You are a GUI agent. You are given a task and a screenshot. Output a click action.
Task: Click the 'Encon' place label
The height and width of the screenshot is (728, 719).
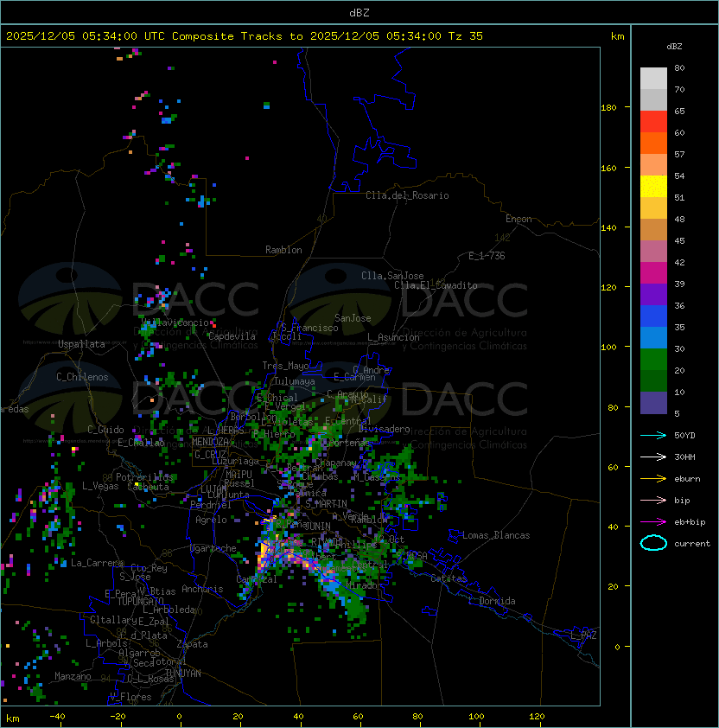pyautogui.click(x=519, y=219)
